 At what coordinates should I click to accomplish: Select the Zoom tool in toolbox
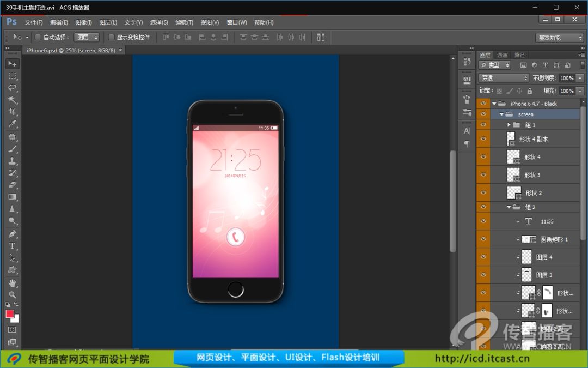12,295
